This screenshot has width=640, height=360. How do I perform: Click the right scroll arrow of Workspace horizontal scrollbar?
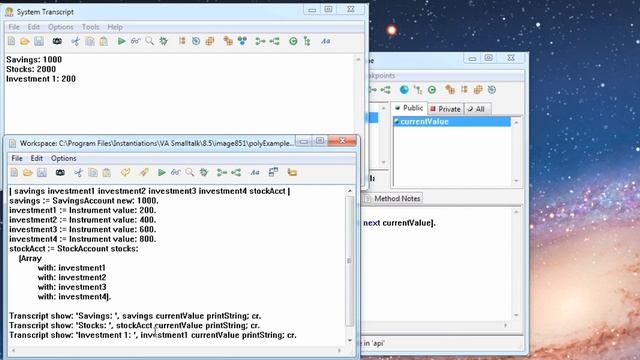[x=339, y=350]
